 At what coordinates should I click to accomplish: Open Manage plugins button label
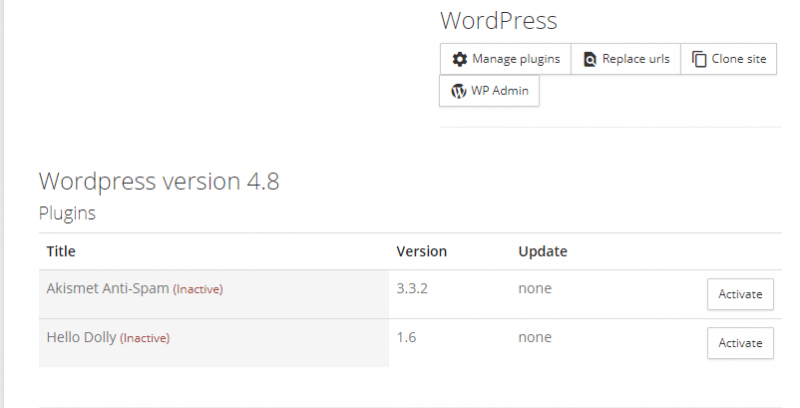coord(516,59)
